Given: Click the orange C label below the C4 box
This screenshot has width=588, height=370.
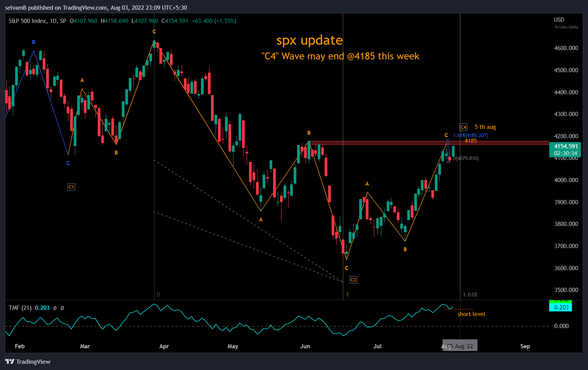Looking at the screenshot, I should tap(446, 135).
